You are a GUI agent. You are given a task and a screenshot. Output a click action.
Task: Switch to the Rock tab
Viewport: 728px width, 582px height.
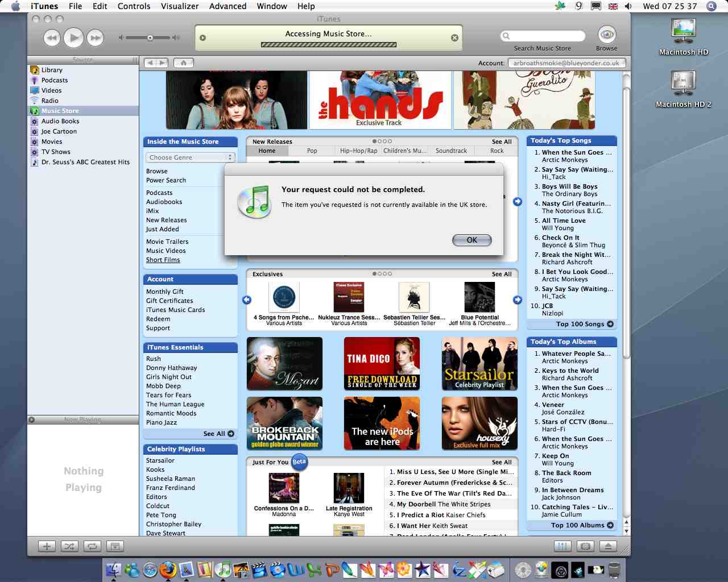pyautogui.click(x=497, y=151)
